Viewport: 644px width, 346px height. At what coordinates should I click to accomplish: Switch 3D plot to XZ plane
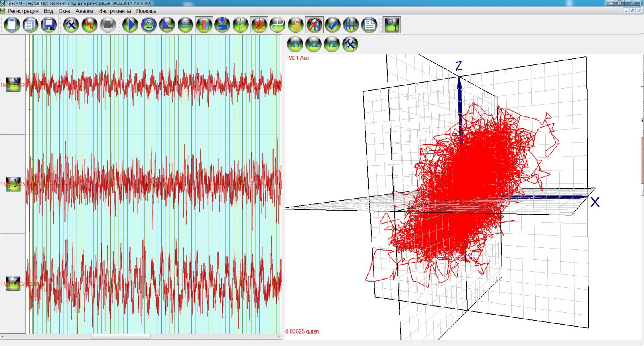tap(314, 44)
